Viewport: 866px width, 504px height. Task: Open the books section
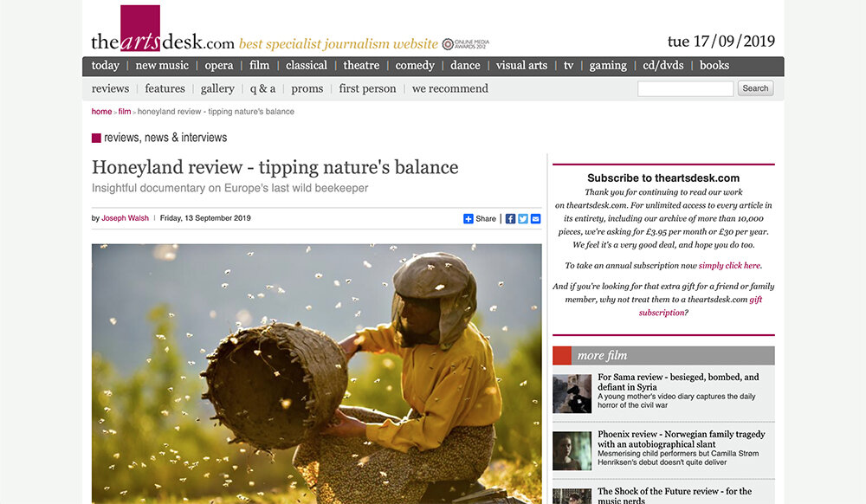[x=714, y=66]
